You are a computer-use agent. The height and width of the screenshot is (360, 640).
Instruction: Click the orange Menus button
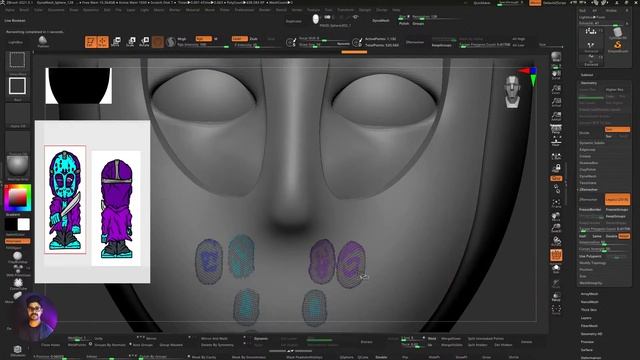pyautogui.click(x=535, y=3)
